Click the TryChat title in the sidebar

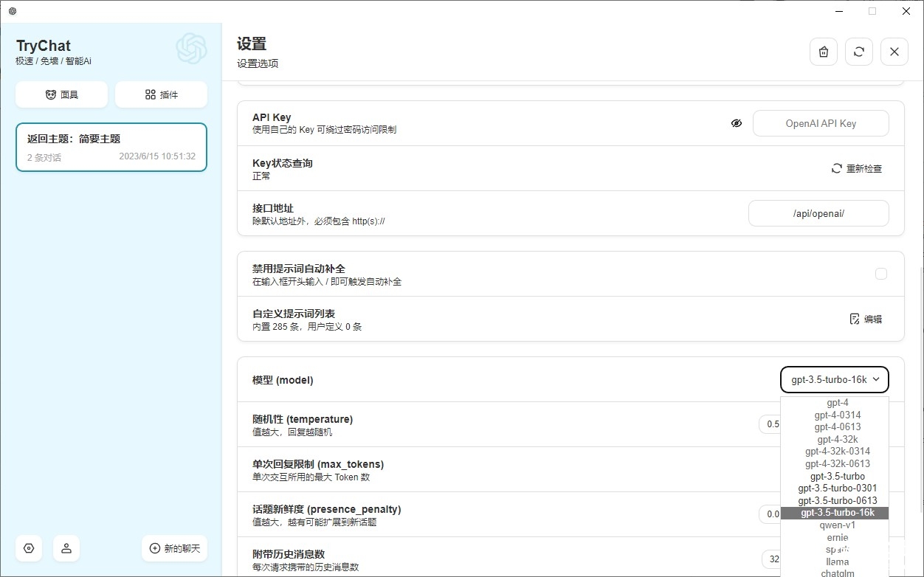point(44,46)
